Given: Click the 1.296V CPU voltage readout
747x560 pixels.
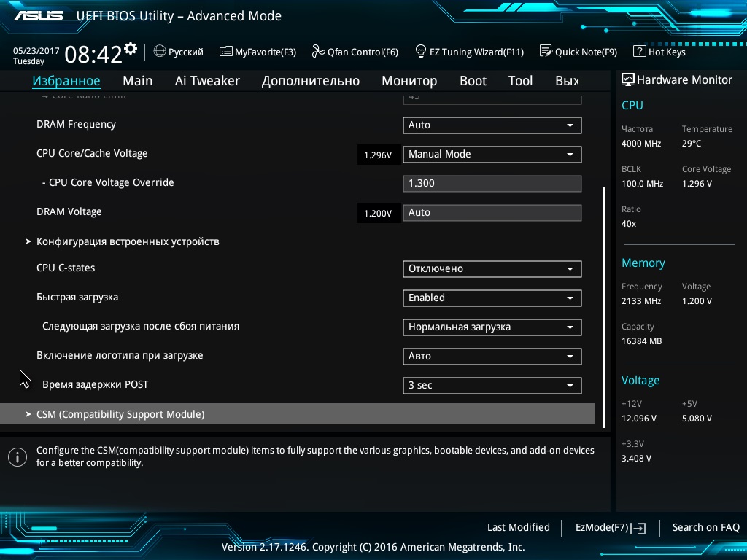Looking at the screenshot, I should point(378,155).
